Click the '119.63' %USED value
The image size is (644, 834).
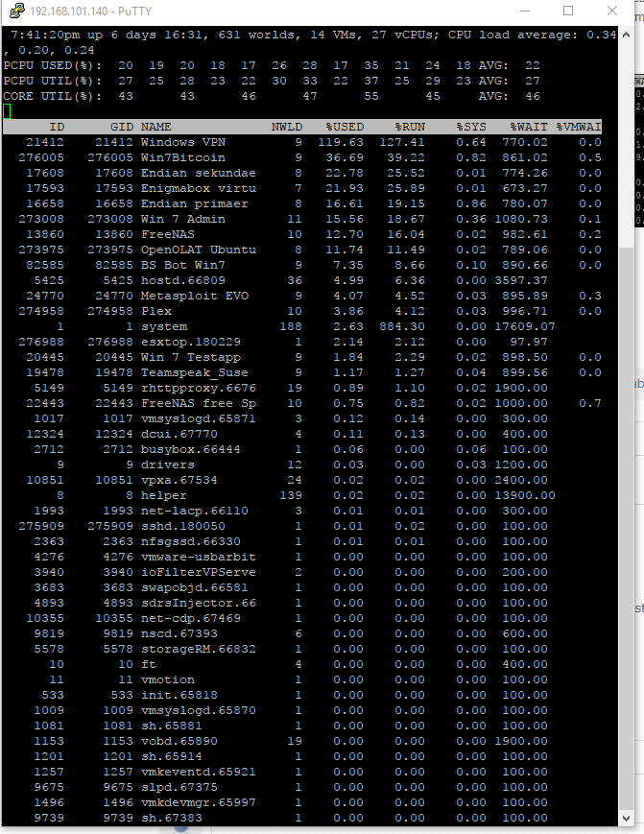point(341,142)
